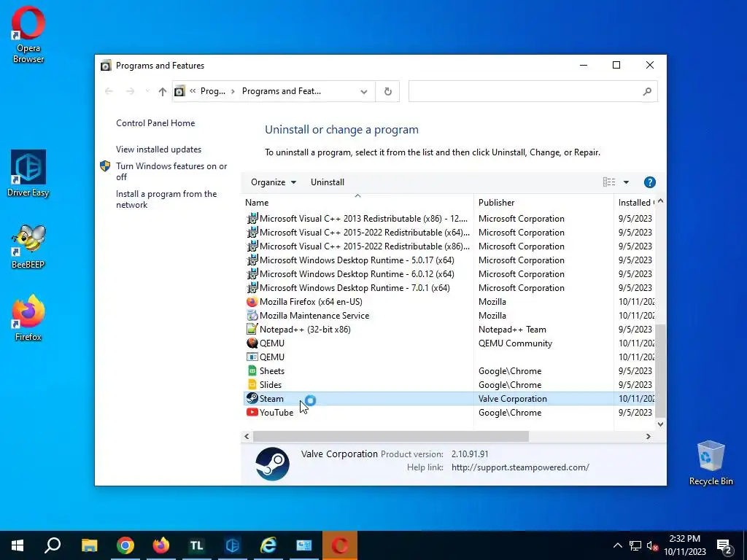Click the vertical scrollbar down arrow
Viewport: 747px width, 560px height.
(x=660, y=424)
